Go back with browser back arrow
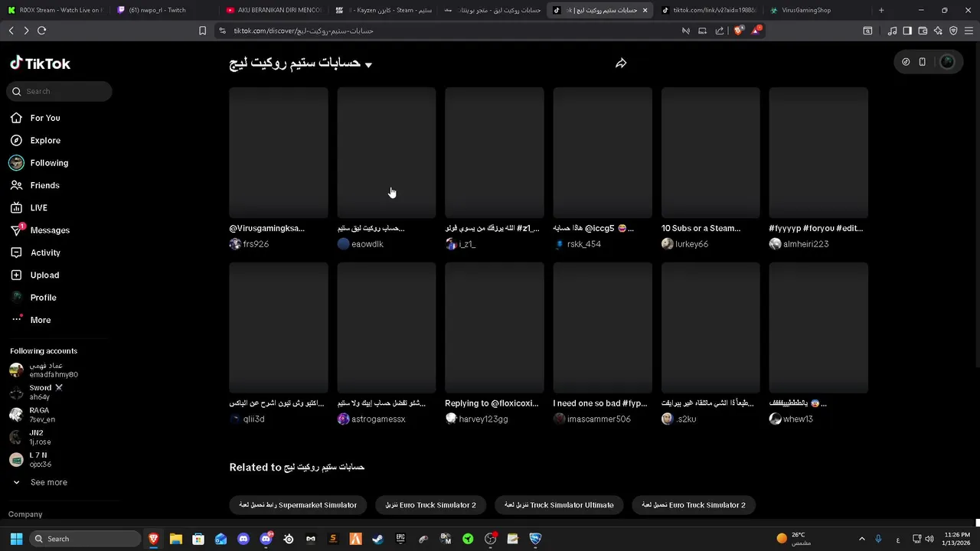 tap(11, 31)
